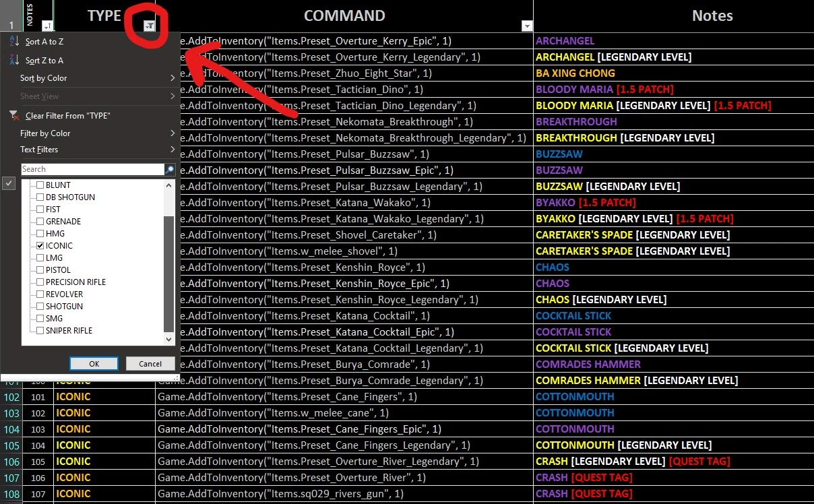
Task: Click the Clear Filter funnel icon
Action: [x=14, y=116]
